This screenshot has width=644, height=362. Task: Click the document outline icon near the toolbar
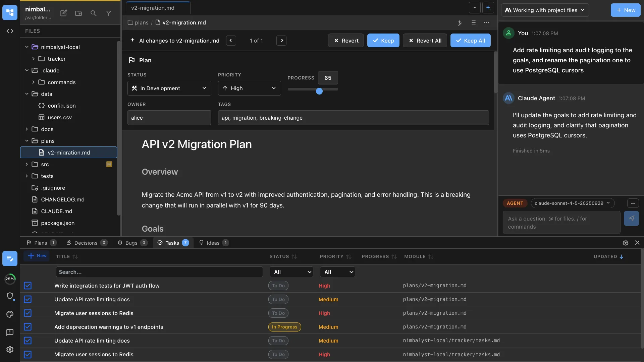[x=473, y=23]
